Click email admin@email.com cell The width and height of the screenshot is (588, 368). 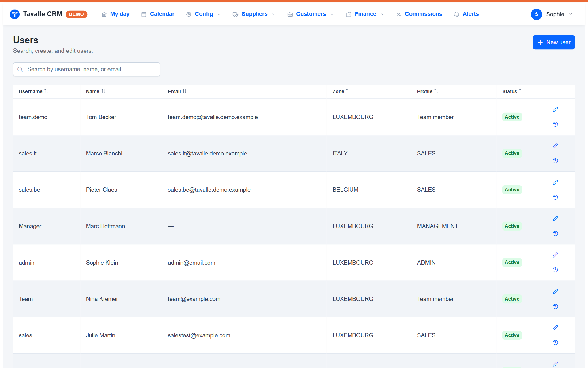tap(191, 263)
